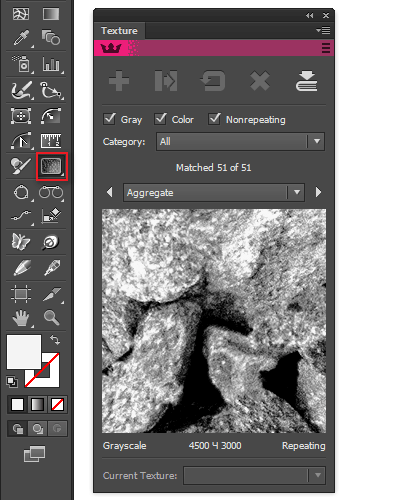Click the Add texture plus icon
Viewport: 400px width, 500px height.
(119, 81)
